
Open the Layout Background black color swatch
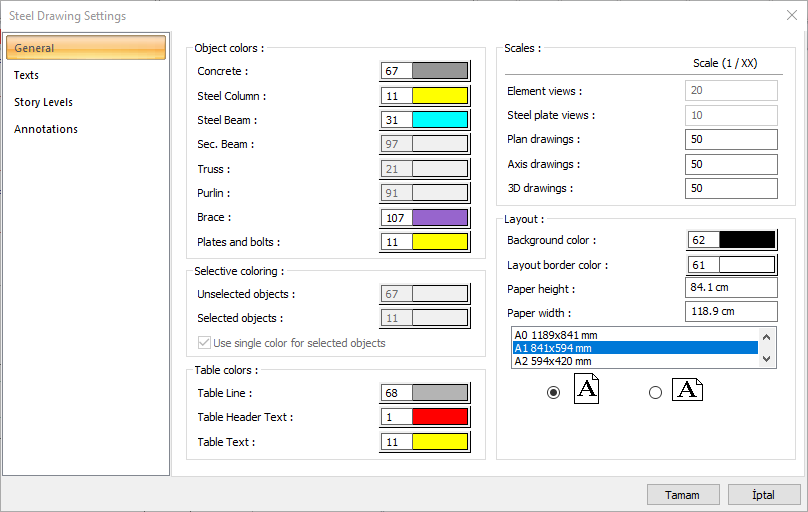point(747,240)
